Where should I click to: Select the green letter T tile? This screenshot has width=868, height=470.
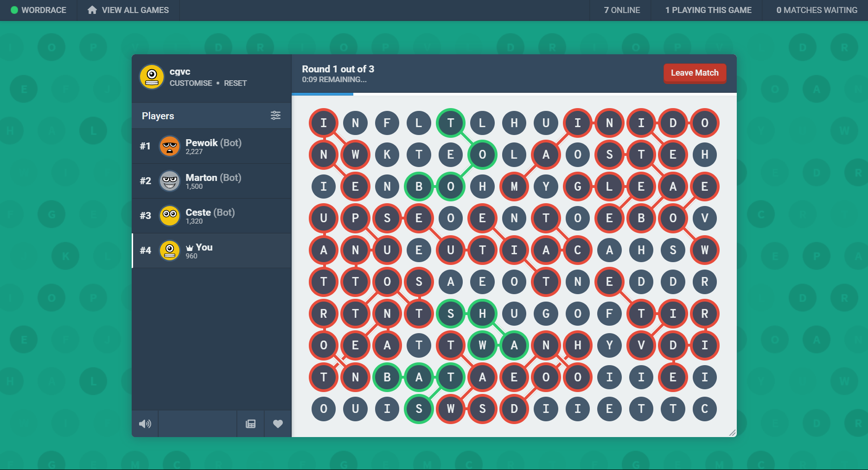pos(450,123)
